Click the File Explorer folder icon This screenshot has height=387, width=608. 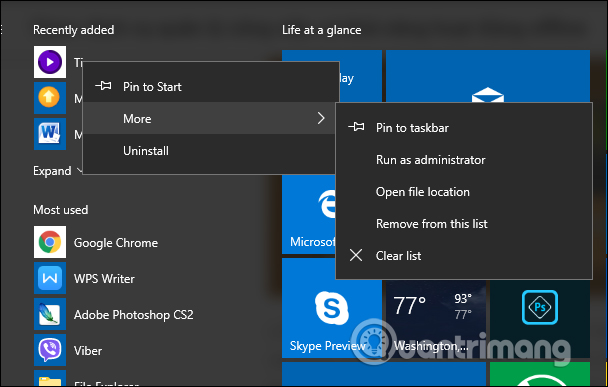point(50,379)
